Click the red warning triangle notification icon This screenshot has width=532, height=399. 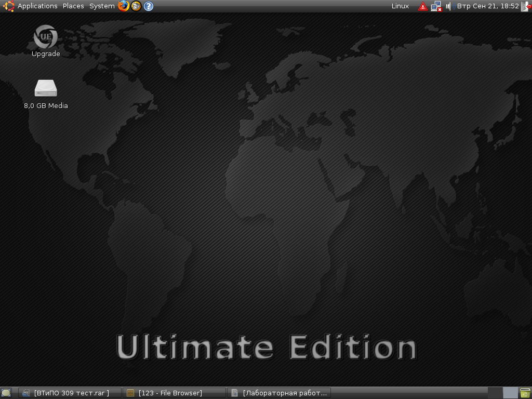(423, 6)
